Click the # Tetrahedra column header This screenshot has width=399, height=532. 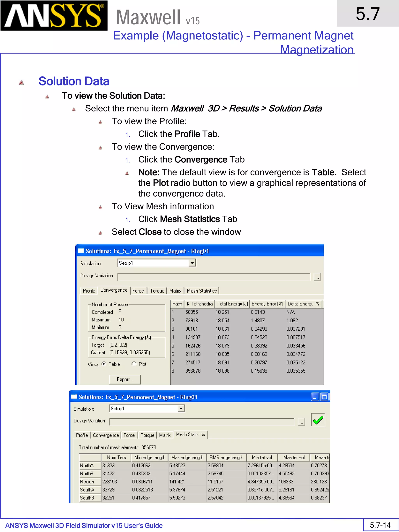pos(199,304)
